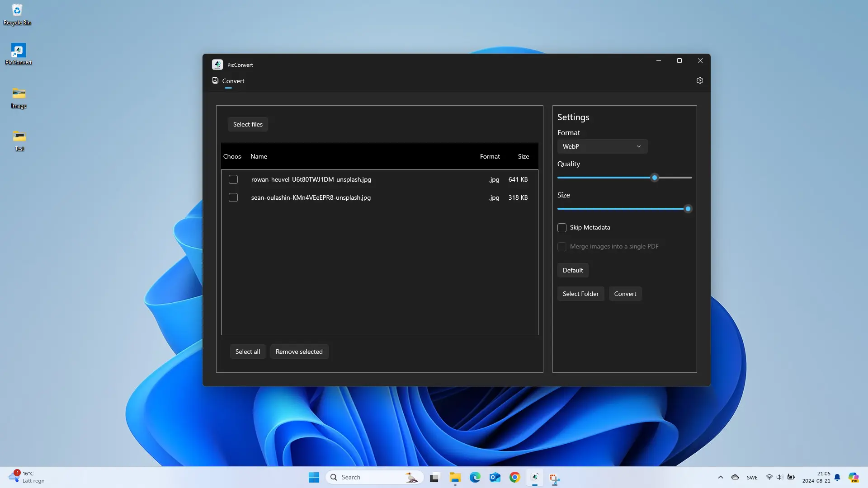Open Task View from the taskbar
This screenshot has height=488, width=868.
(434, 477)
